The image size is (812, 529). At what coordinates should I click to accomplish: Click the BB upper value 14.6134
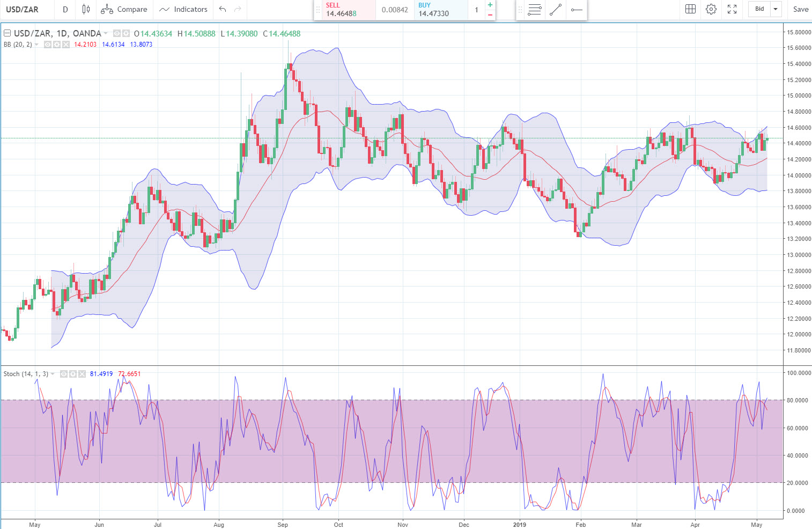pyautogui.click(x=113, y=45)
